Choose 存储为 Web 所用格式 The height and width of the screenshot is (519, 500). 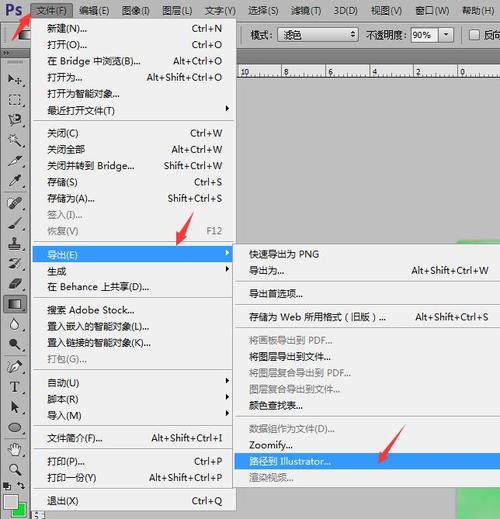[367, 317]
